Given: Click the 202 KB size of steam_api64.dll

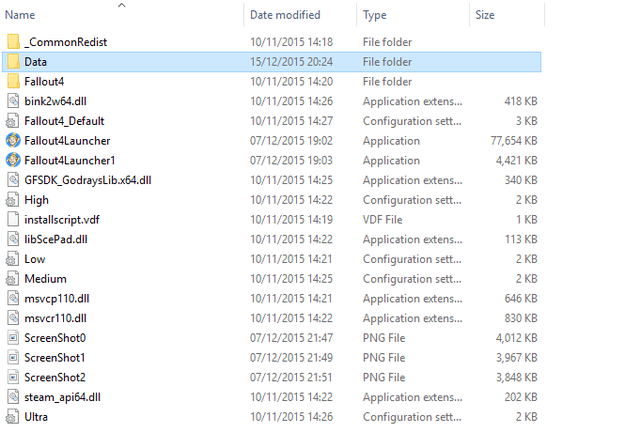Looking at the screenshot, I should click(x=521, y=397).
